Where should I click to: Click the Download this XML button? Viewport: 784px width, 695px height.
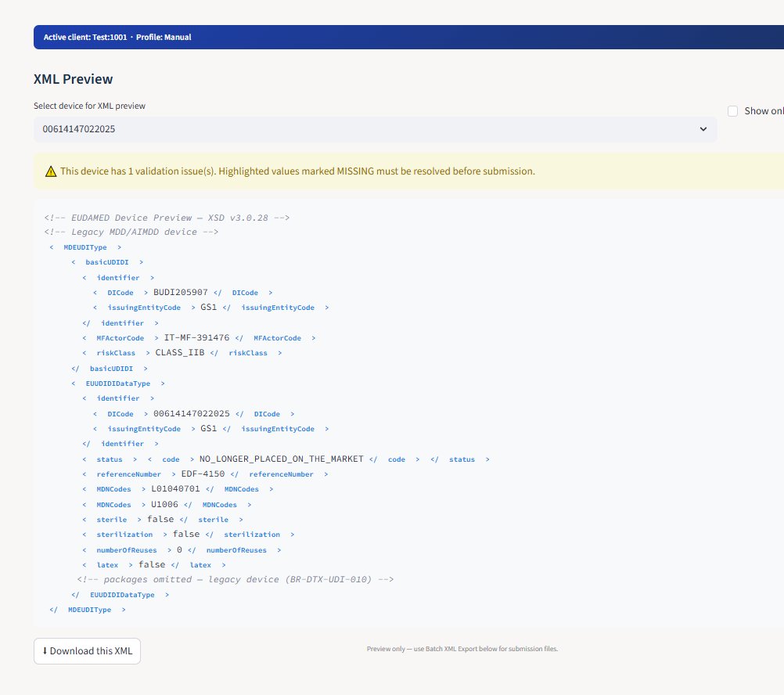point(87,650)
